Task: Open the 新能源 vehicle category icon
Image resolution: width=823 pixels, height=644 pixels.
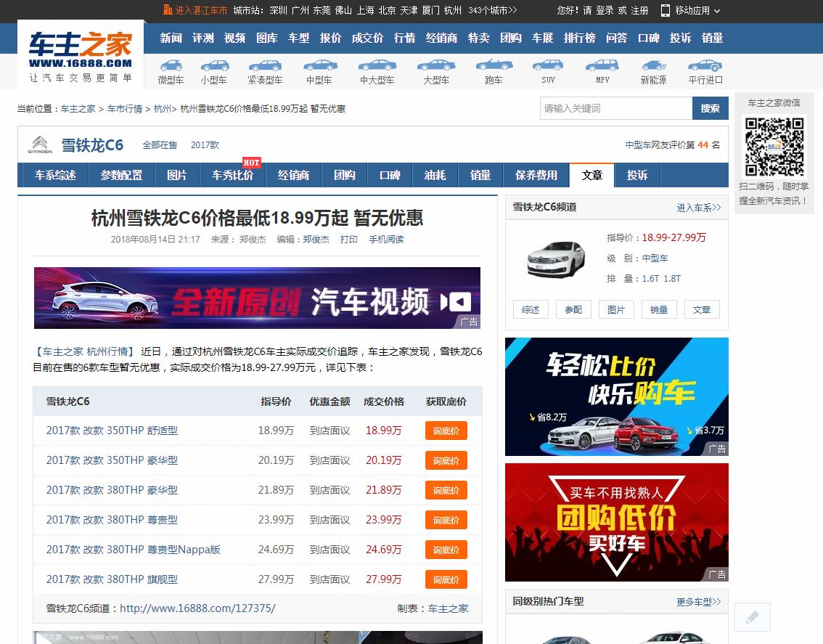Action: pyautogui.click(x=653, y=65)
